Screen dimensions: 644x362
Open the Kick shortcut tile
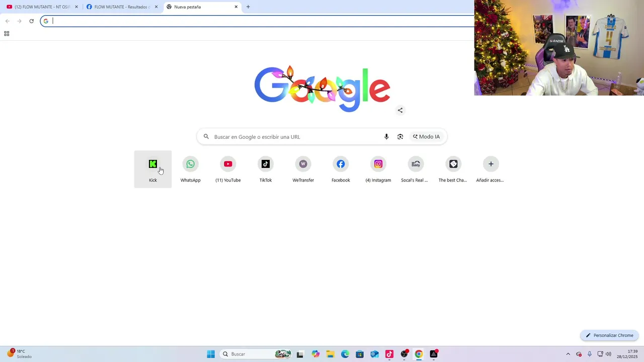click(x=152, y=169)
